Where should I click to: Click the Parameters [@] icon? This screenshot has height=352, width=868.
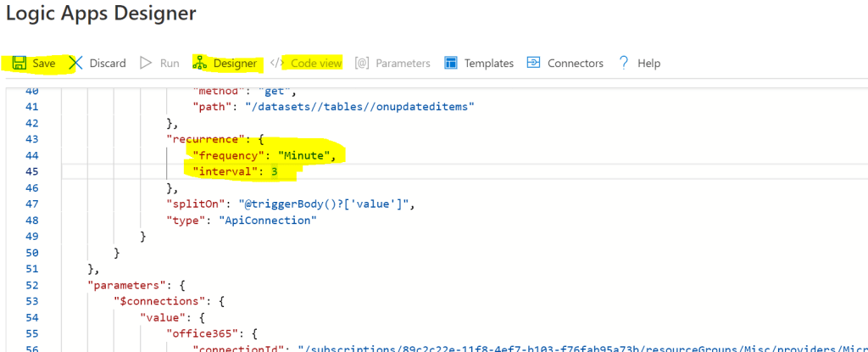click(362, 63)
